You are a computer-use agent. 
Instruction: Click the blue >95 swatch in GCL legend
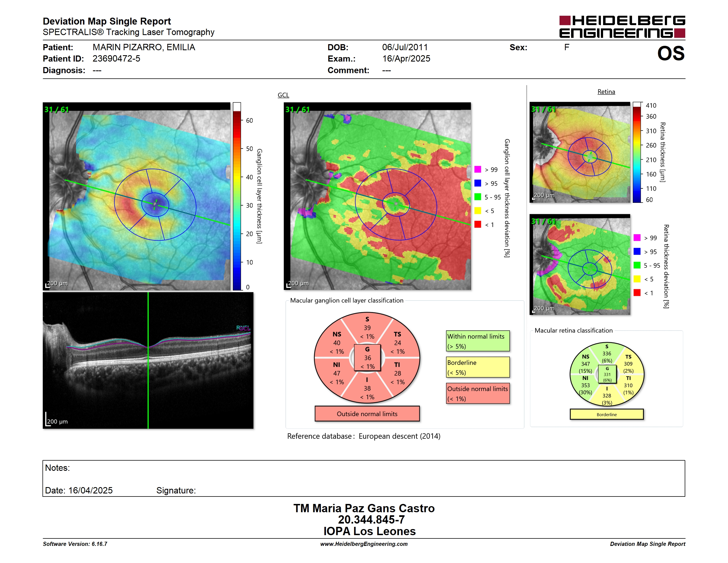click(x=478, y=183)
